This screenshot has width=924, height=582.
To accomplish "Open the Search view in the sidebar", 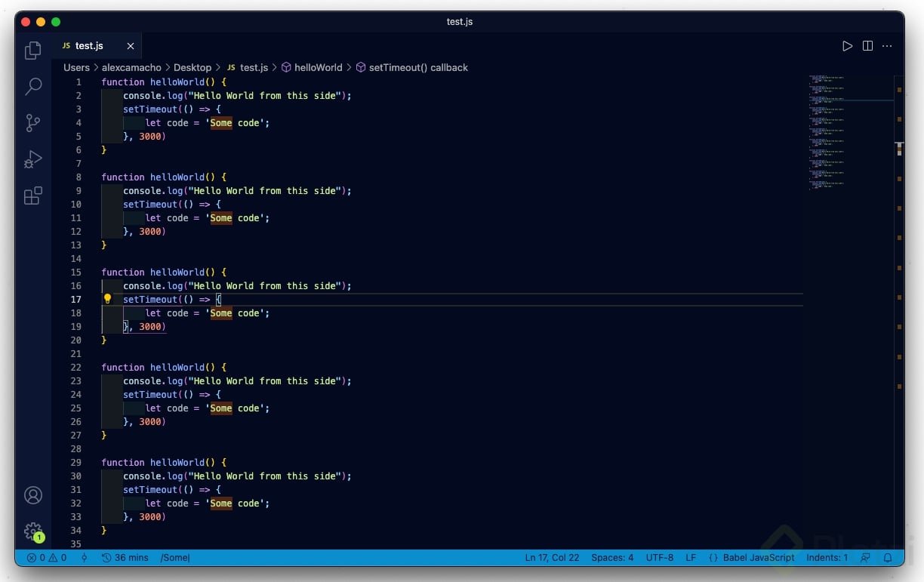I will (x=33, y=87).
